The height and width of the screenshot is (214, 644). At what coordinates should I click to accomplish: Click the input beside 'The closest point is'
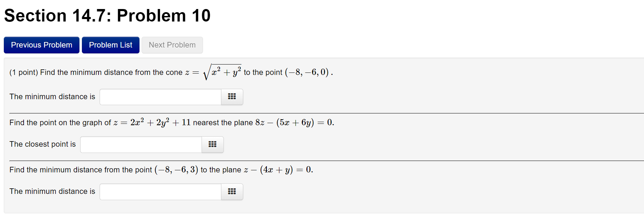pyautogui.click(x=141, y=145)
